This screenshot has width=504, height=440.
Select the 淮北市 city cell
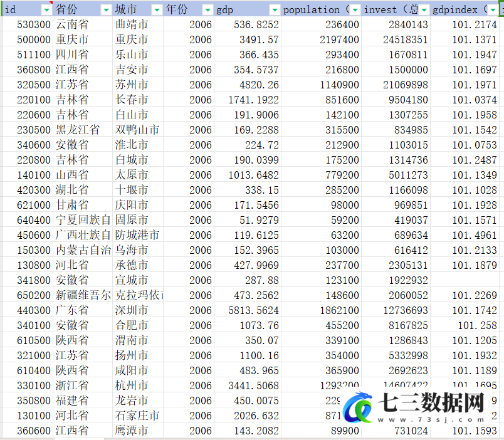click(138, 145)
